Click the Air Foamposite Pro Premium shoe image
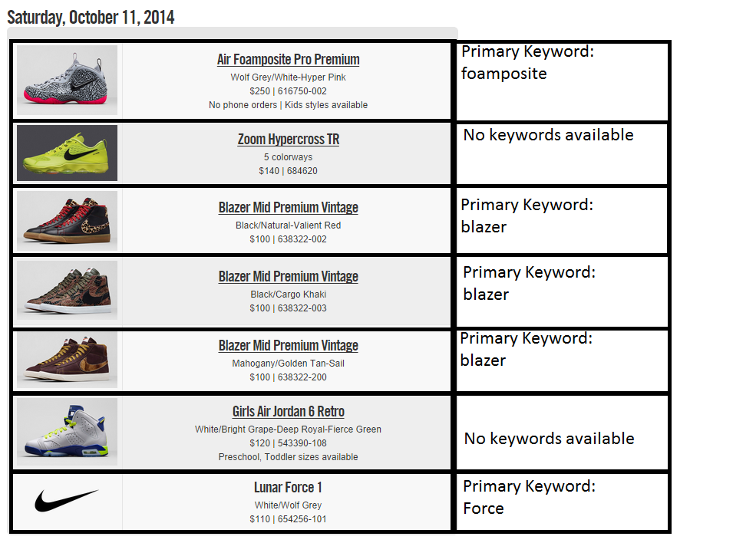This screenshot has height=543, width=756. point(67,81)
